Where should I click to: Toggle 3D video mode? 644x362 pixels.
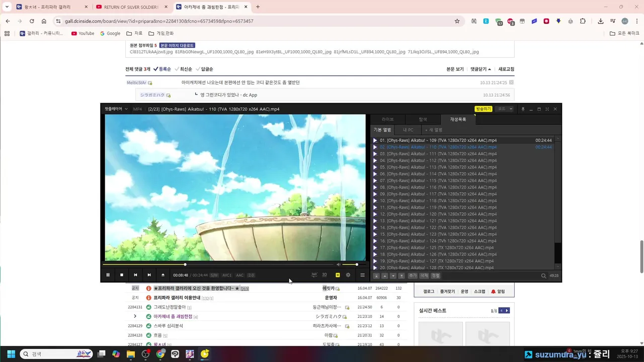(x=325, y=275)
